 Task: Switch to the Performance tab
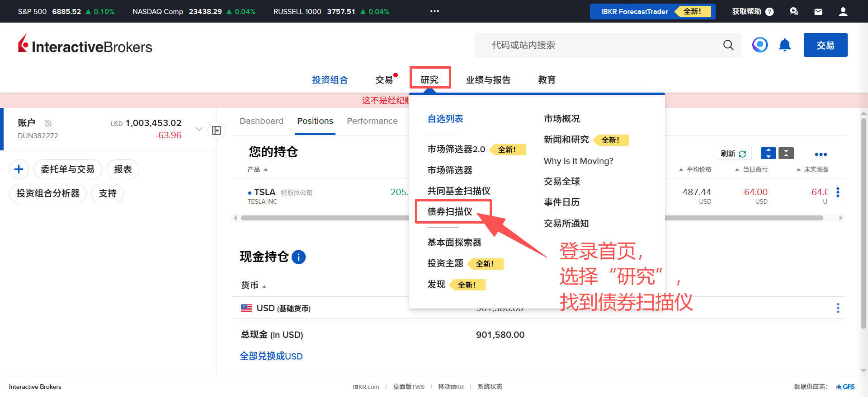[x=372, y=121]
